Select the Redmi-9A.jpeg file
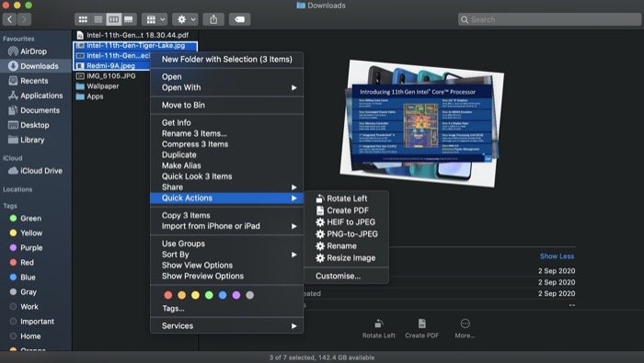644x363 pixels. [111, 65]
